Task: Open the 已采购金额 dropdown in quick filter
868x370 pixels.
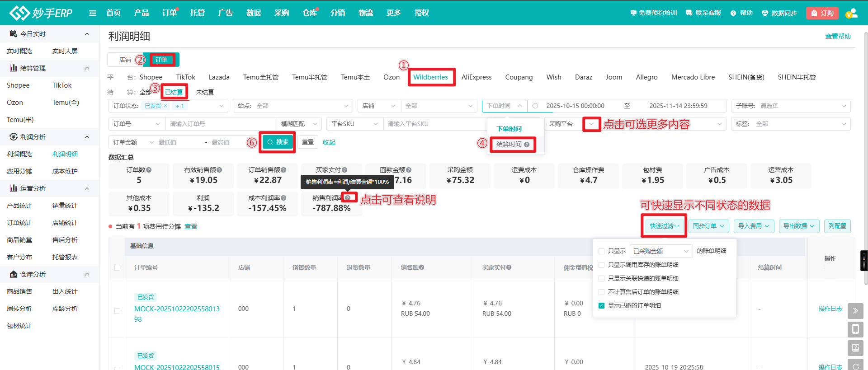Action: click(661, 251)
